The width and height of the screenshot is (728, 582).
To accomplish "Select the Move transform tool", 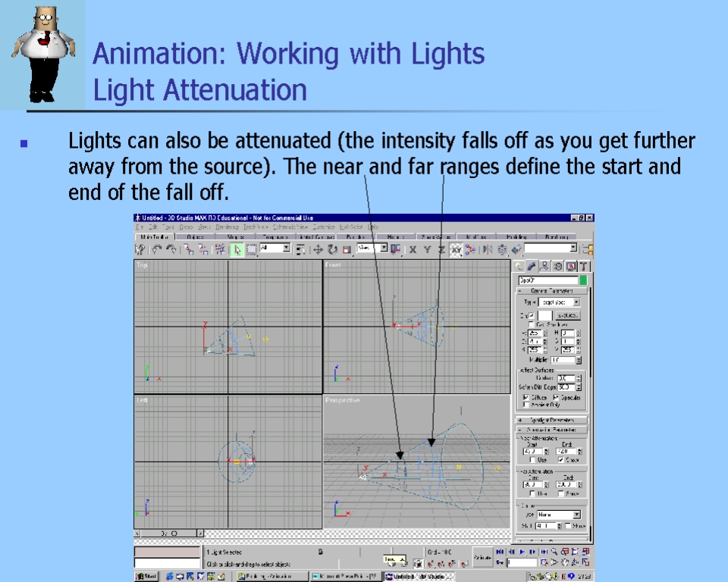I will [318, 249].
